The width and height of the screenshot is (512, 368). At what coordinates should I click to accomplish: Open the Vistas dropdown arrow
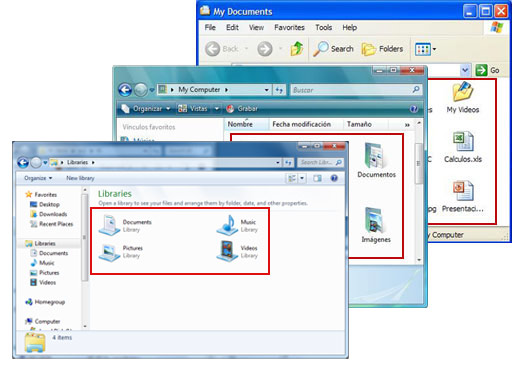tap(217, 109)
